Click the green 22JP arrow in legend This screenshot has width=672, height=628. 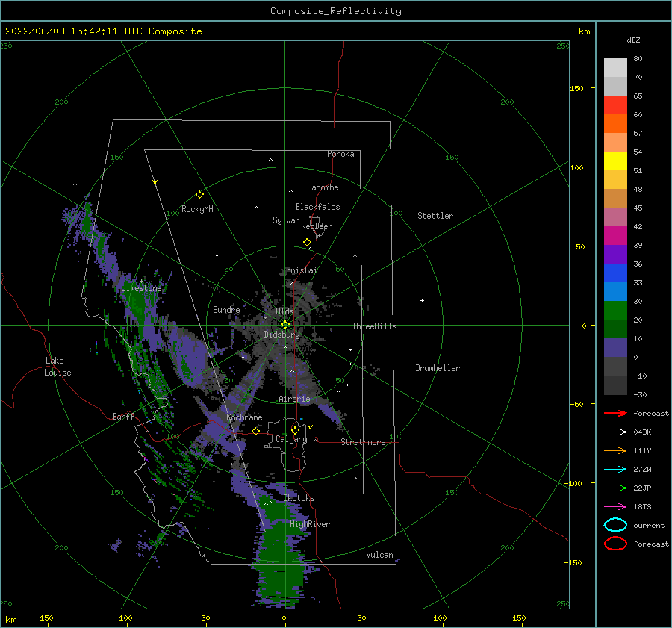[x=615, y=488]
